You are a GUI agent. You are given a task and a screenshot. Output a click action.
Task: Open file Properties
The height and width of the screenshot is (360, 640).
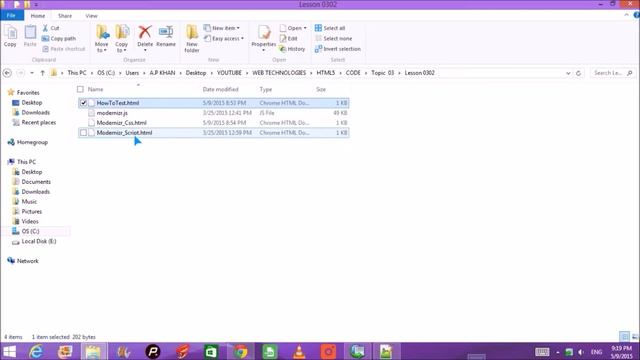tap(264, 38)
